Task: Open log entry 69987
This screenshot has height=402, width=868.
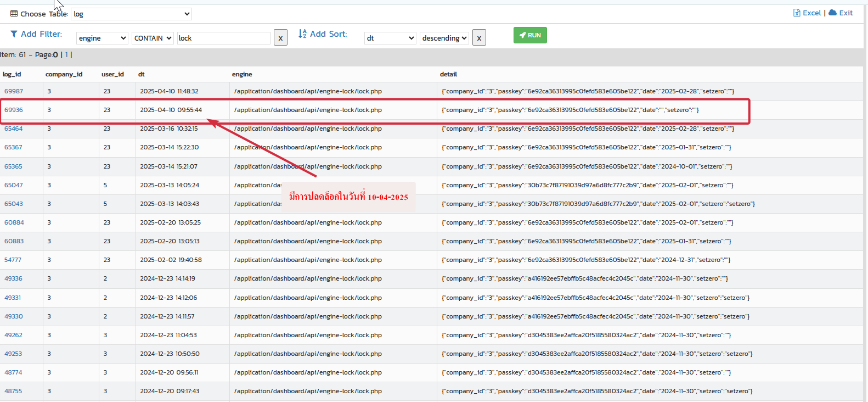Action: [14, 91]
